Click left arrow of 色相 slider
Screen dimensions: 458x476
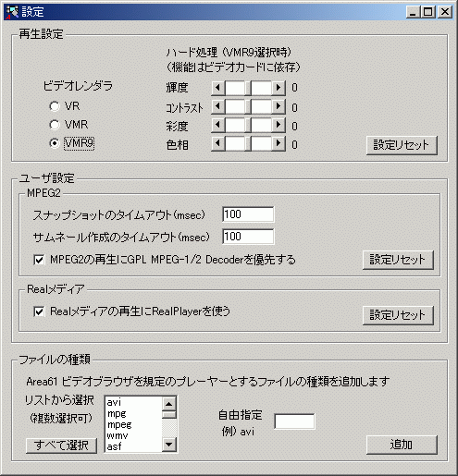pyautogui.click(x=218, y=143)
